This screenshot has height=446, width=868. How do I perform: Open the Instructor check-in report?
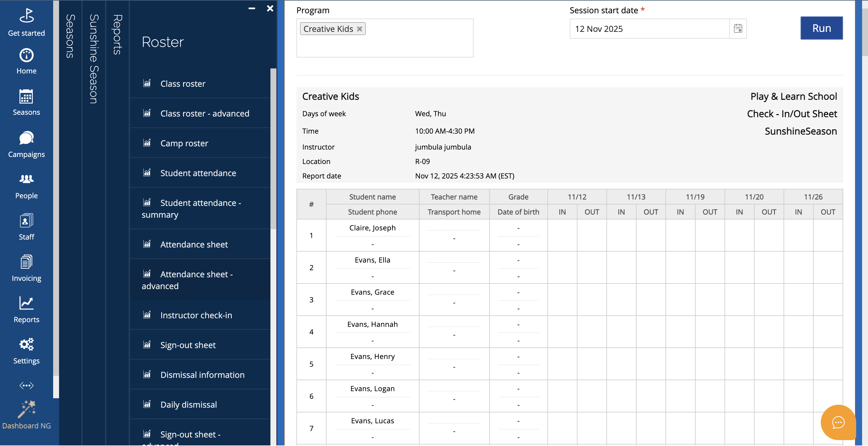point(196,315)
